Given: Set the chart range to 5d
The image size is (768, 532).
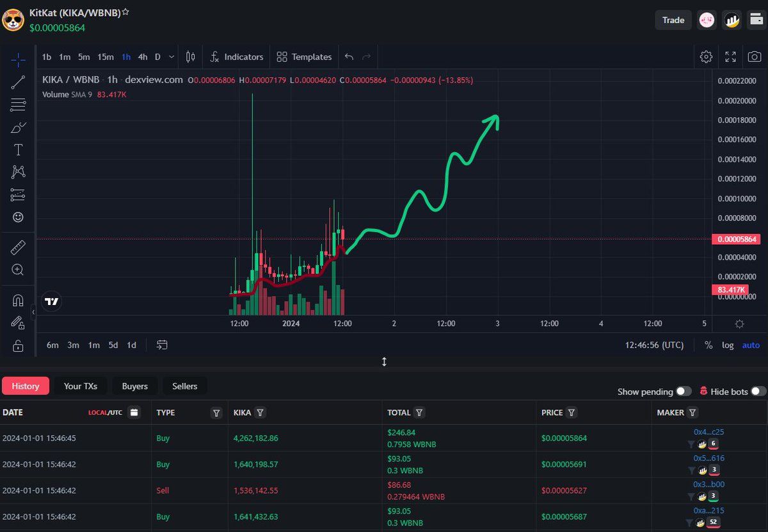Looking at the screenshot, I should [113, 345].
